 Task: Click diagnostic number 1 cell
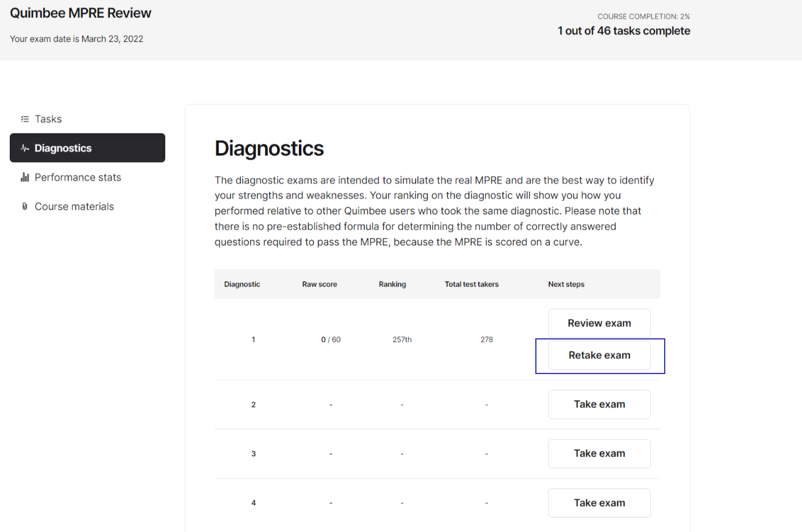tap(253, 339)
